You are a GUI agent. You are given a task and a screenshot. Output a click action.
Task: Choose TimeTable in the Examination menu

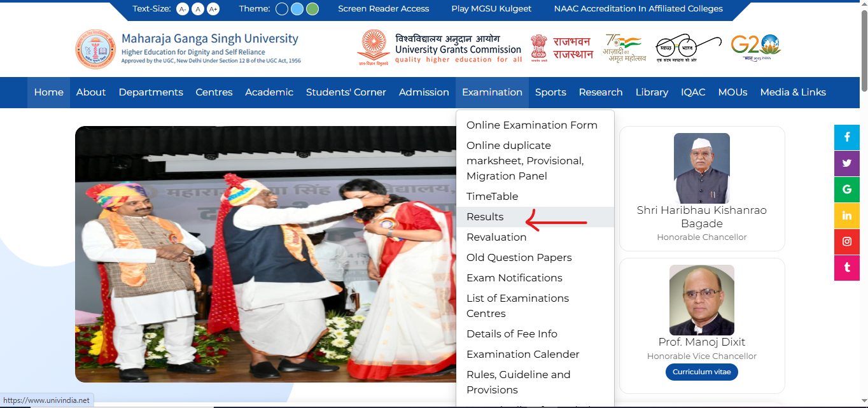tap(492, 196)
